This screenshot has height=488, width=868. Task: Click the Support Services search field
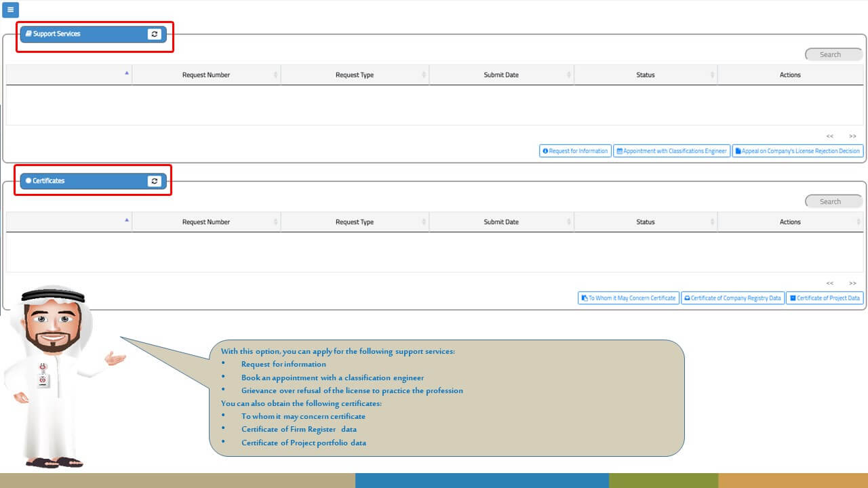tap(833, 54)
